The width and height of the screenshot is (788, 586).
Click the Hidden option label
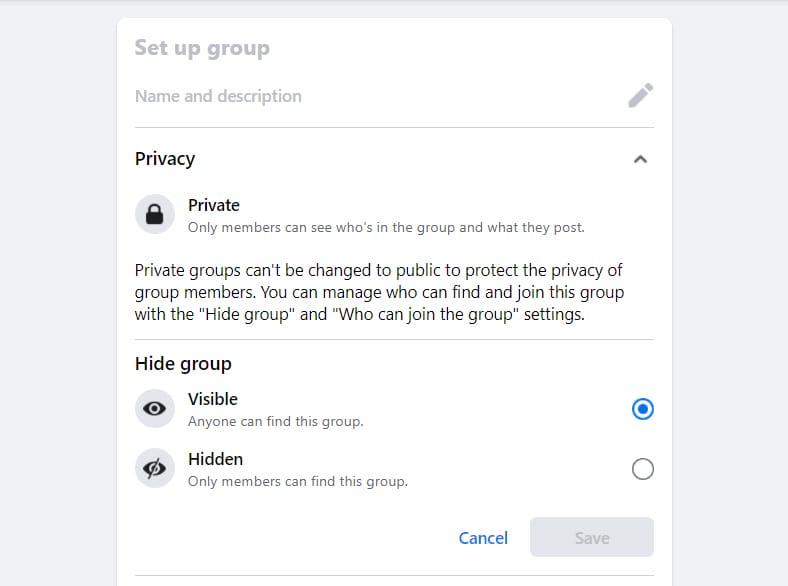(x=216, y=459)
